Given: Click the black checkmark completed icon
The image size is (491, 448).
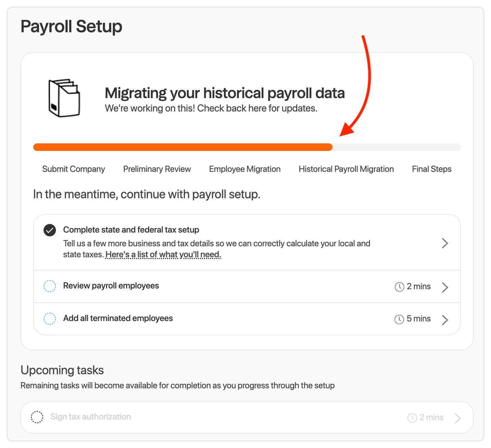Looking at the screenshot, I should 50,230.
